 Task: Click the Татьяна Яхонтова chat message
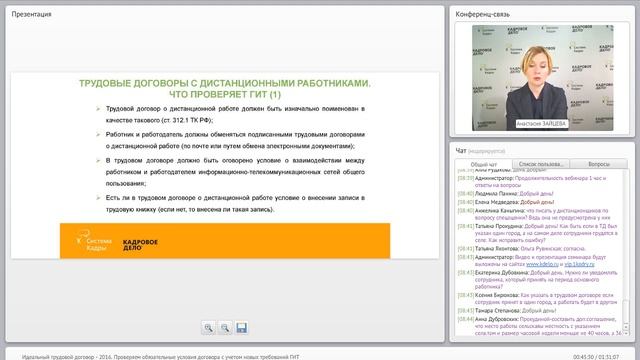521,249
